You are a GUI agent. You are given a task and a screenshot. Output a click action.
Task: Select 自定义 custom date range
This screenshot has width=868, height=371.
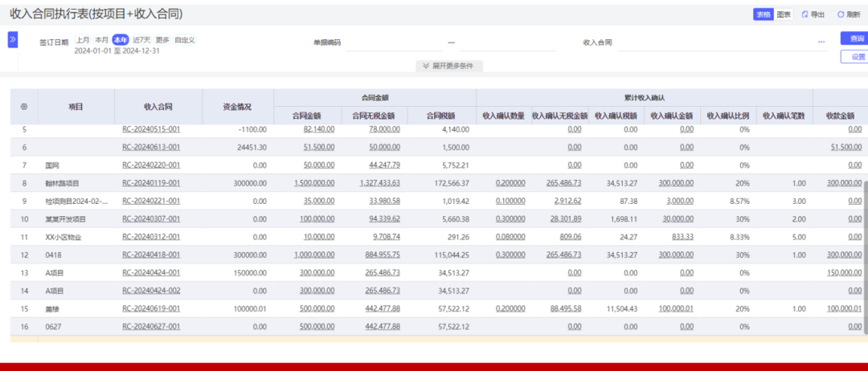184,40
